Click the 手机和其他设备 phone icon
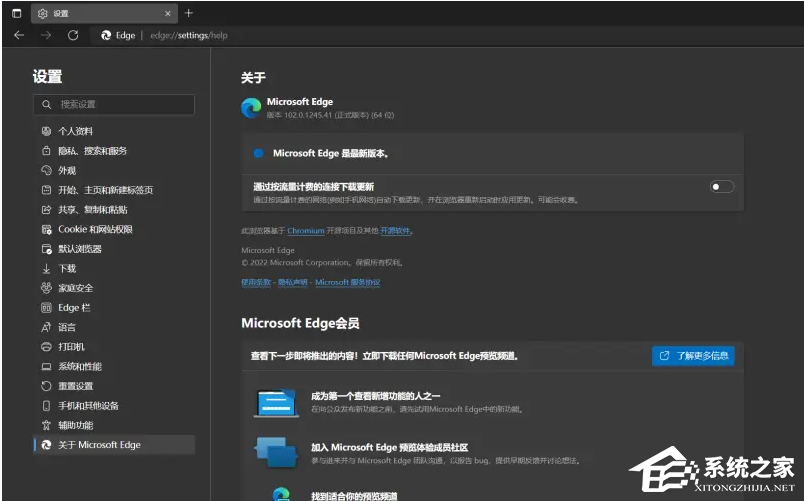Screen dimensions: 804x501 (x=46, y=406)
